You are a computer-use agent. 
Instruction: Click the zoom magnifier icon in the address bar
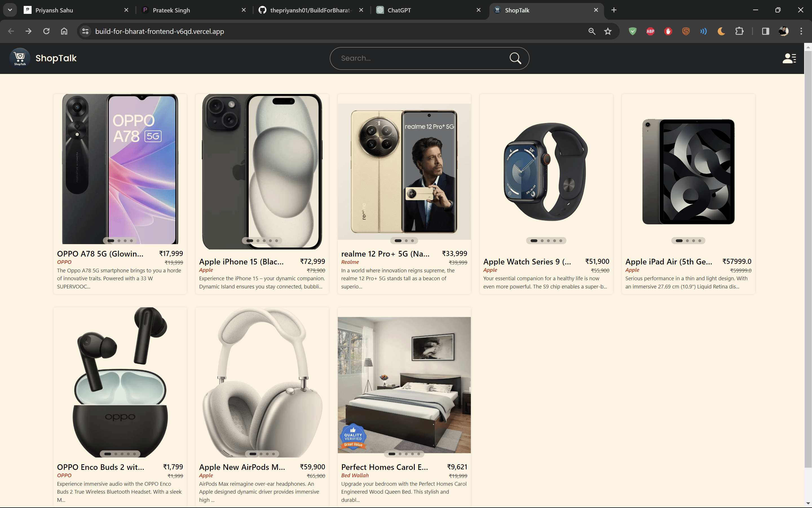pyautogui.click(x=592, y=31)
